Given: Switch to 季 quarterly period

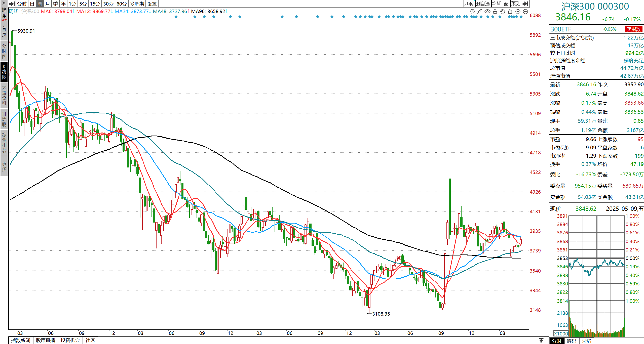Looking at the screenshot, I should tap(55, 4).
